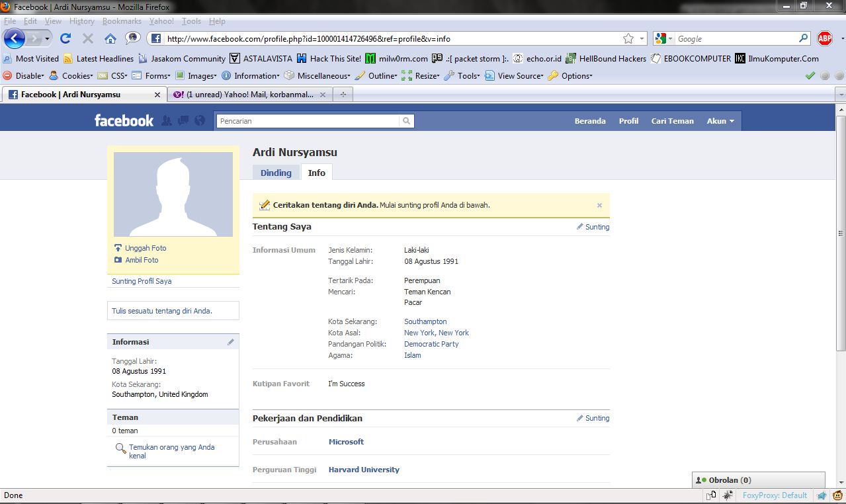The height and width of the screenshot is (504, 846).
Task: Switch to the Dinding tab
Action: pyautogui.click(x=276, y=173)
